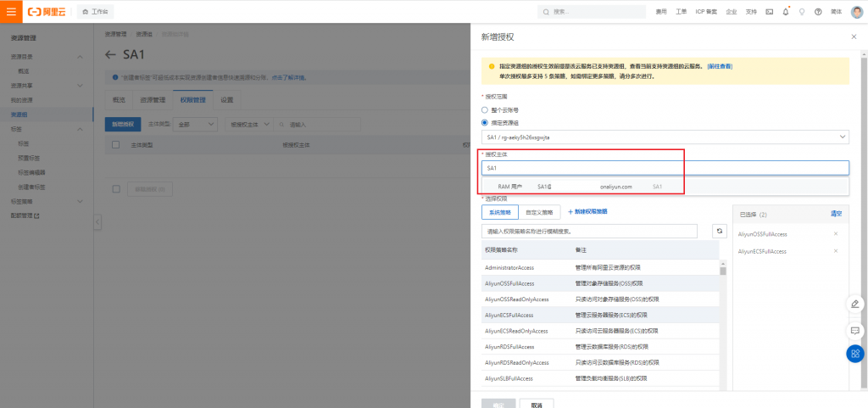868x408 pixels.
Task: Click the 阿里云 logo
Action: coord(47,12)
